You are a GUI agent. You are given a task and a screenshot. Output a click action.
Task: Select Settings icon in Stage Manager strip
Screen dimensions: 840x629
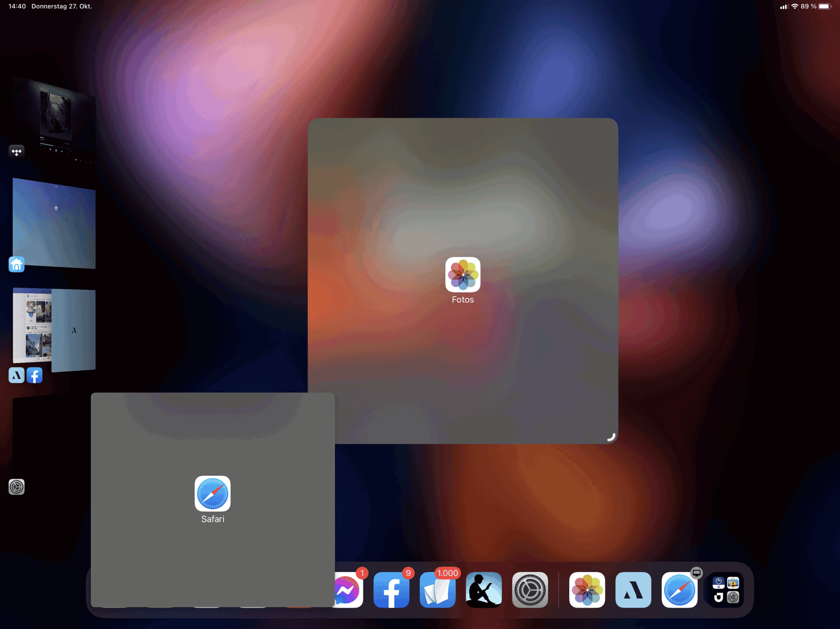point(16,487)
